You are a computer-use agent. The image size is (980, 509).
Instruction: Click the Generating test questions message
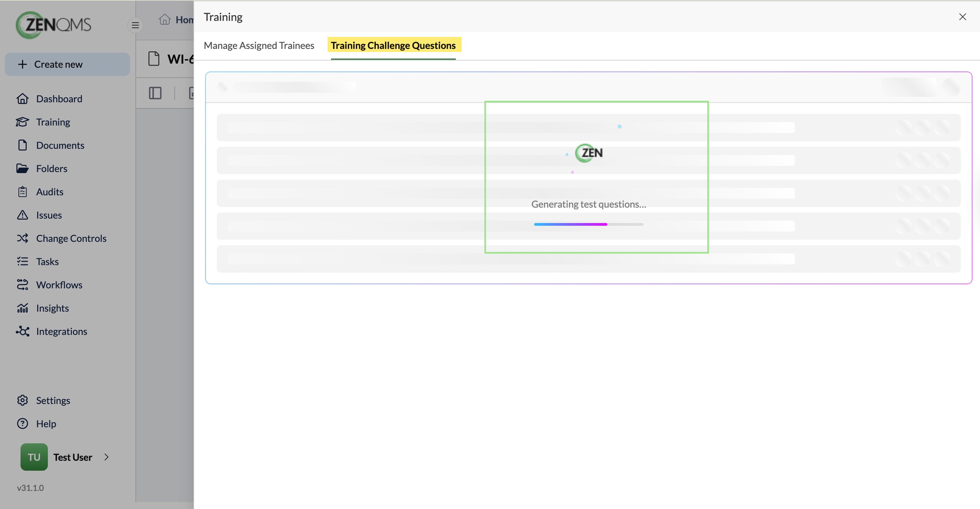click(x=588, y=204)
